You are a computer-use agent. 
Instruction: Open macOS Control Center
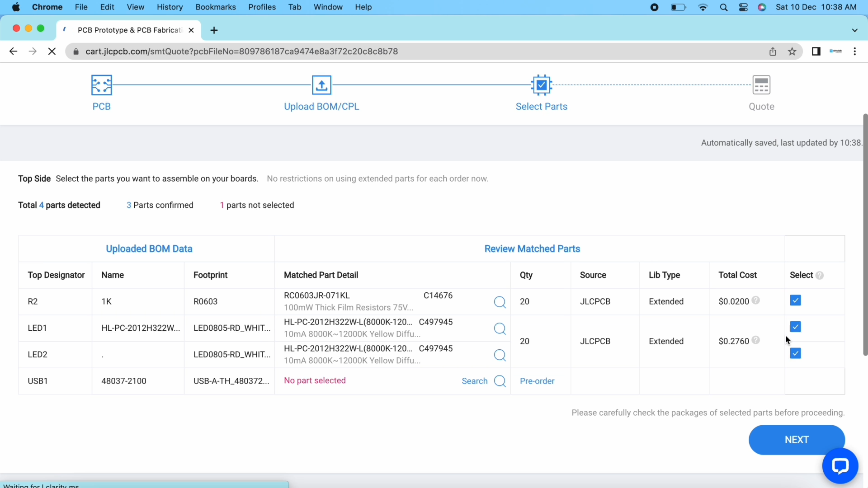tap(743, 7)
